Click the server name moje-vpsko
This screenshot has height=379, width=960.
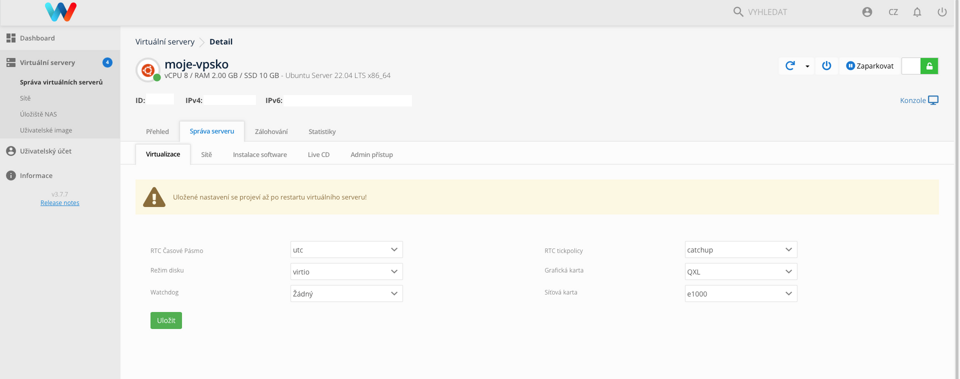(x=197, y=64)
